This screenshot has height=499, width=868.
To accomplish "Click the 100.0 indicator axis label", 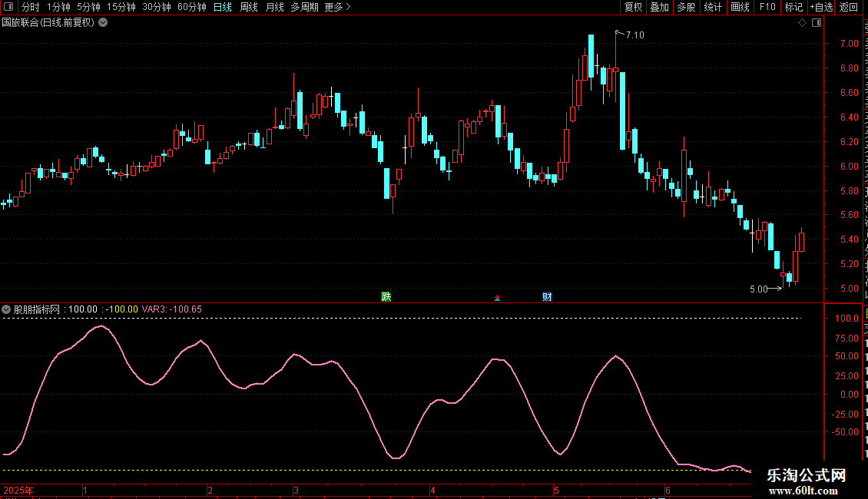I will [847, 318].
